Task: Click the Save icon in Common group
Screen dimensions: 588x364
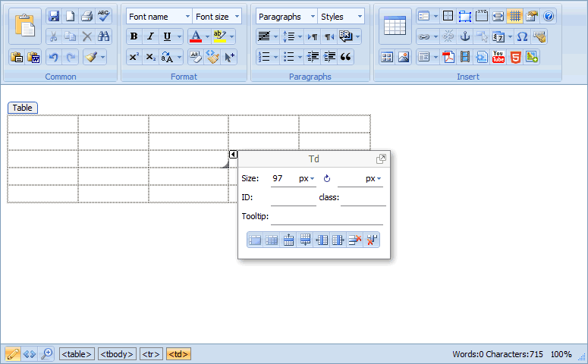Action: pyautogui.click(x=53, y=16)
